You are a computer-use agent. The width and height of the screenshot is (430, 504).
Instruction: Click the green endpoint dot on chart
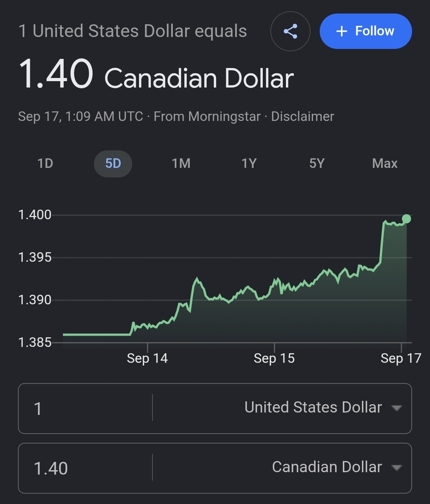tap(407, 218)
